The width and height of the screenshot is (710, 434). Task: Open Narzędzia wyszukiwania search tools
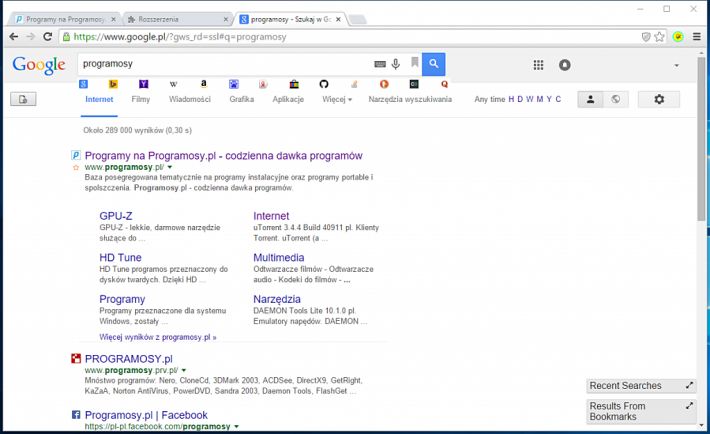click(x=410, y=99)
